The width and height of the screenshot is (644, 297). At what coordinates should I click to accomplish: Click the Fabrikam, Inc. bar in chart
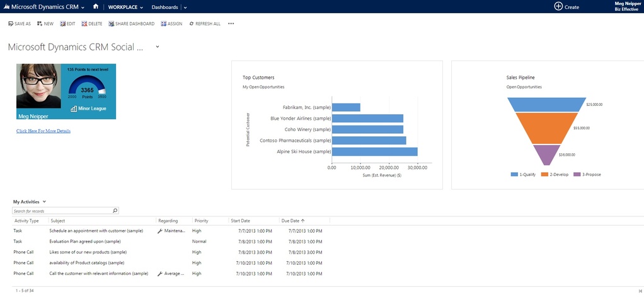click(346, 107)
